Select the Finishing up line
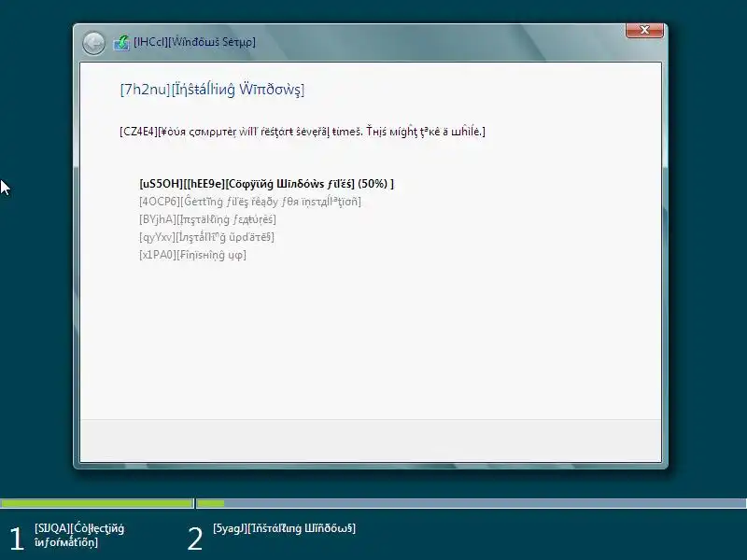The width and height of the screenshot is (747, 560). (192, 255)
